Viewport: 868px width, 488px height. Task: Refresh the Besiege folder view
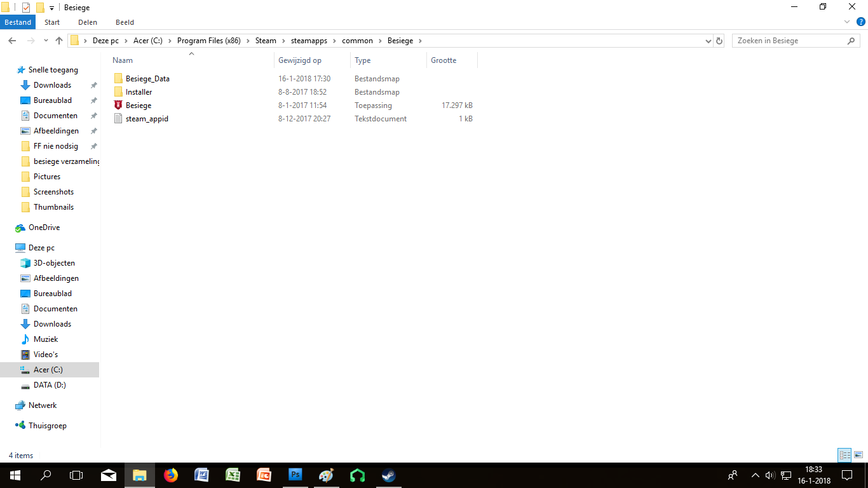[x=719, y=41]
